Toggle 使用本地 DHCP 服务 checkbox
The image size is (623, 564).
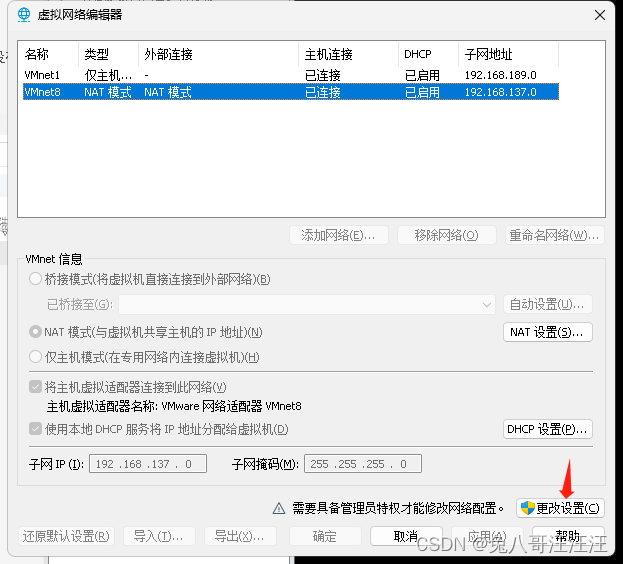click(x=35, y=429)
